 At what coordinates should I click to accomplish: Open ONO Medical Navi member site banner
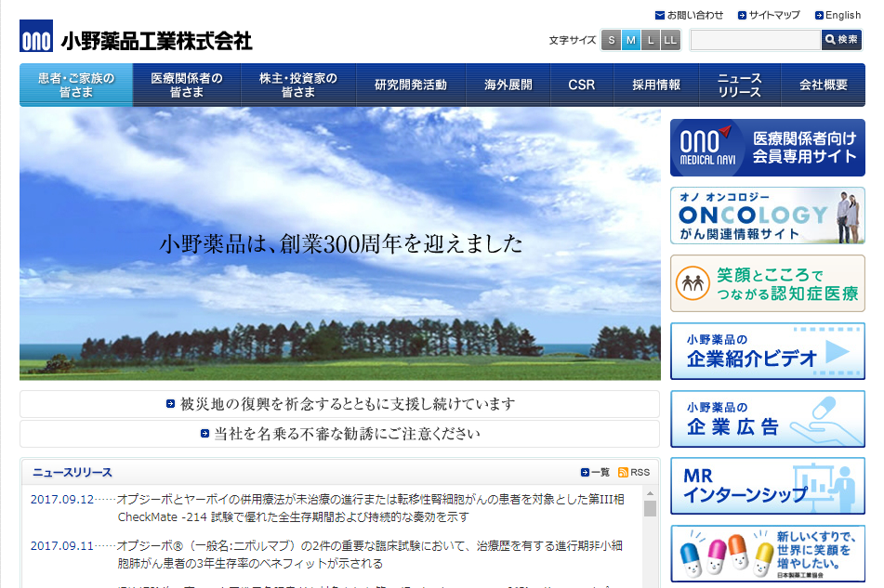click(x=767, y=148)
